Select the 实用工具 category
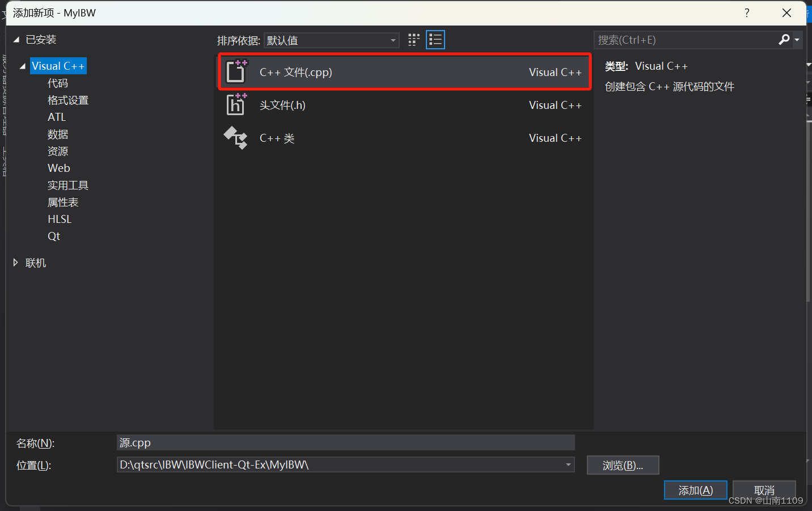The height and width of the screenshot is (511, 812). pos(68,185)
